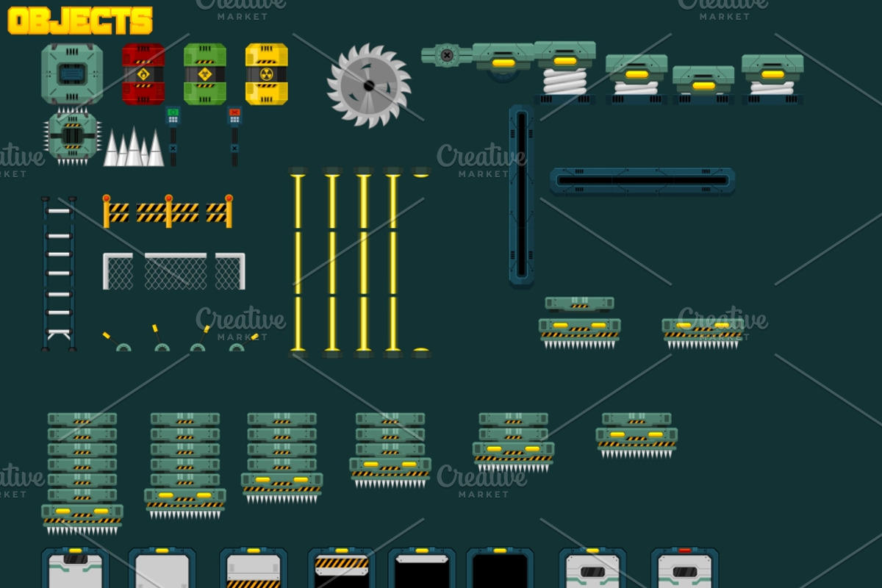Image resolution: width=882 pixels, height=588 pixels.
Task: Click the yellow hazard-striped barrier
Action: [168, 212]
